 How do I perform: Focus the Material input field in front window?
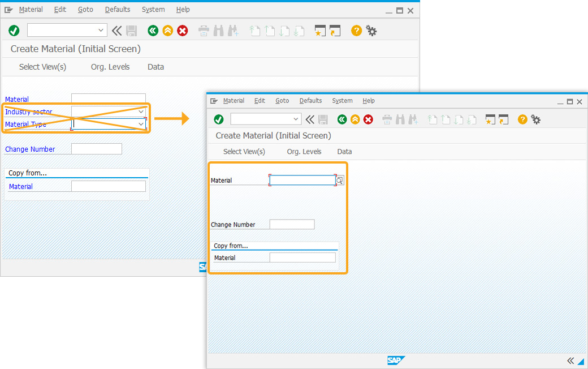[x=302, y=180]
